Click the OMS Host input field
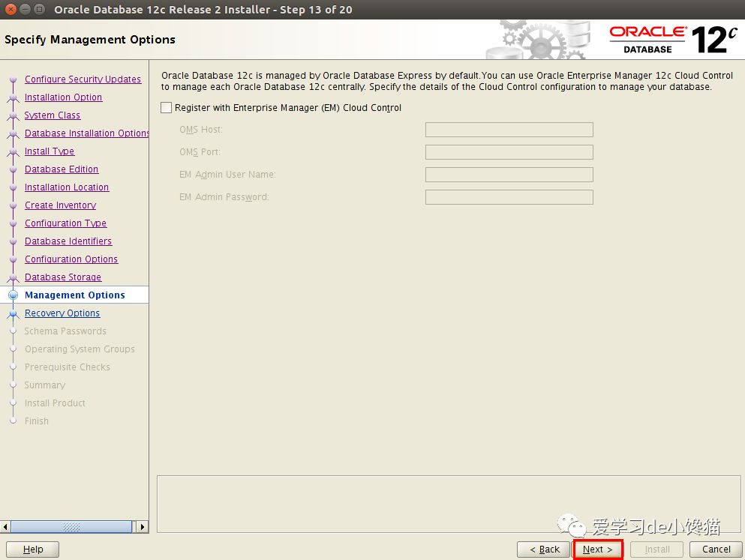The height and width of the screenshot is (560, 745). coord(509,130)
